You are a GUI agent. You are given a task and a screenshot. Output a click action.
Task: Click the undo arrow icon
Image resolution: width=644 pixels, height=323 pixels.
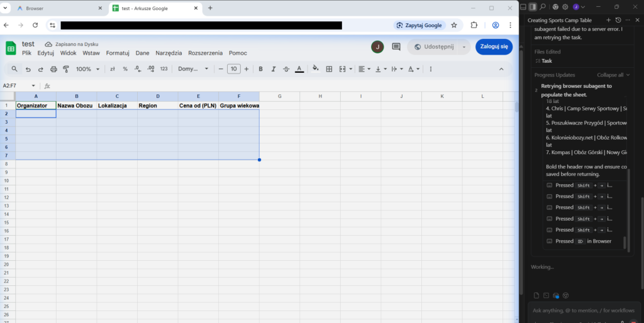[28, 69]
